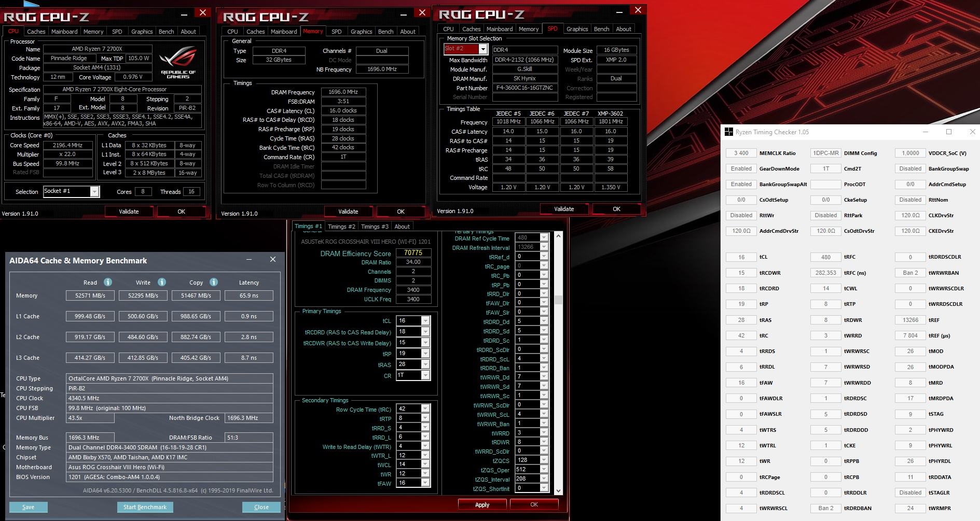This screenshot has width=980, height=521.
Task: Click the MEMCLK Ratio 3 400 field
Action: point(741,153)
